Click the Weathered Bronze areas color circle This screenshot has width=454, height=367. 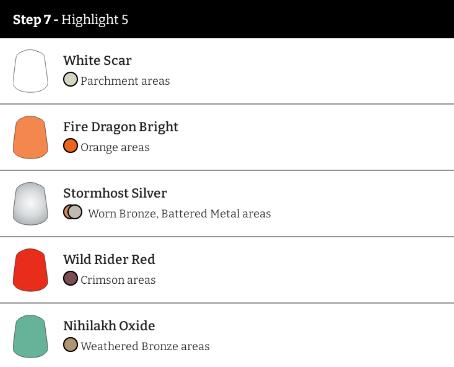(70, 345)
